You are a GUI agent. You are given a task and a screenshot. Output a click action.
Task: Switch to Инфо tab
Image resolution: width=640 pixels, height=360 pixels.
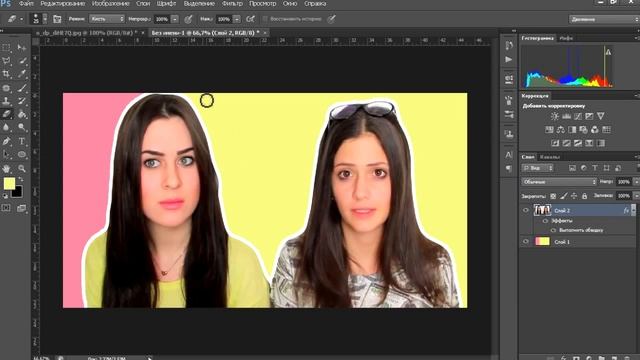pyautogui.click(x=566, y=38)
